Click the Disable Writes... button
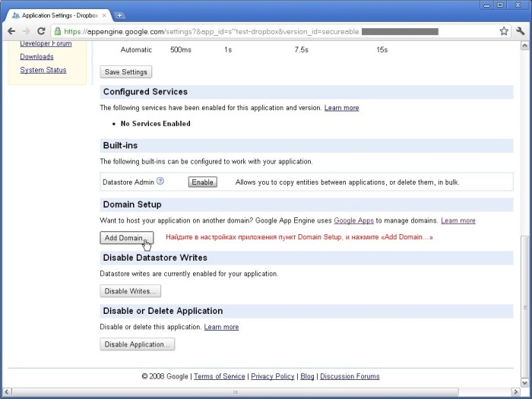The width and height of the screenshot is (532, 399). point(130,291)
